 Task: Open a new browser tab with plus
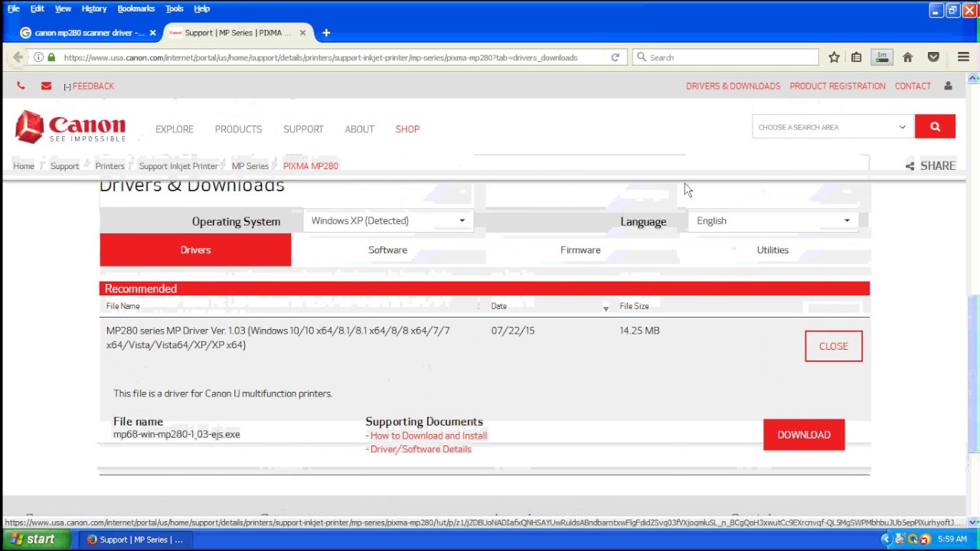326,33
